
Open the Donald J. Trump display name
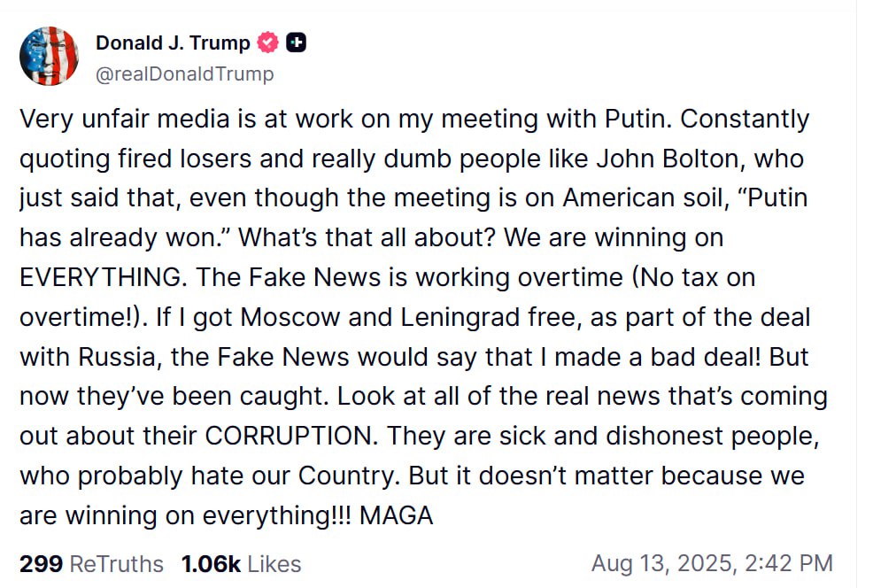click(173, 43)
